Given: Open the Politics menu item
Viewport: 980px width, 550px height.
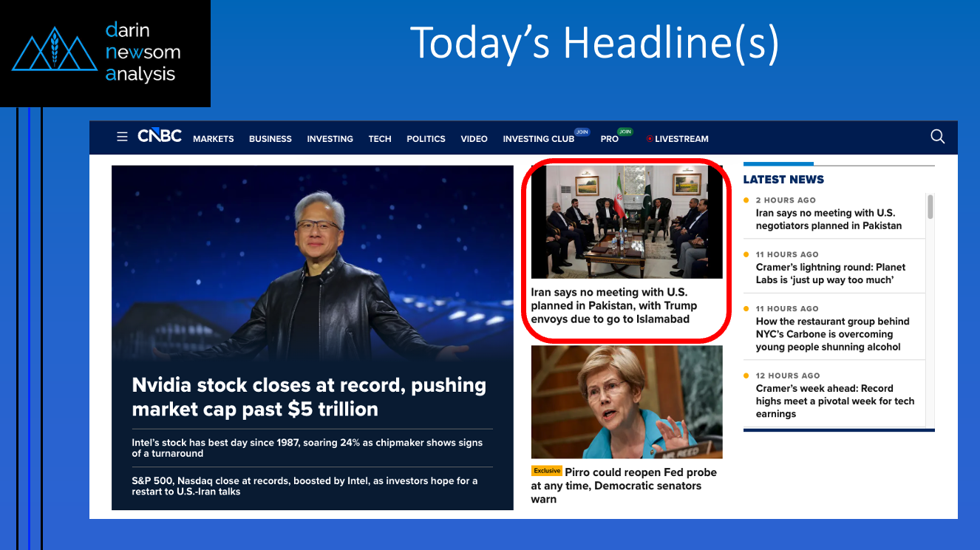Looking at the screenshot, I should point(426,139).
